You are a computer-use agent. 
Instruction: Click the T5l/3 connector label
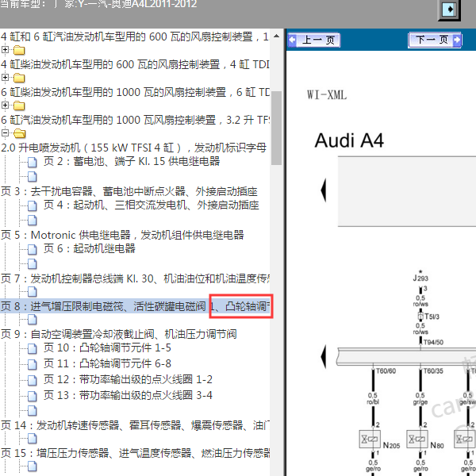tap(432, 317)
